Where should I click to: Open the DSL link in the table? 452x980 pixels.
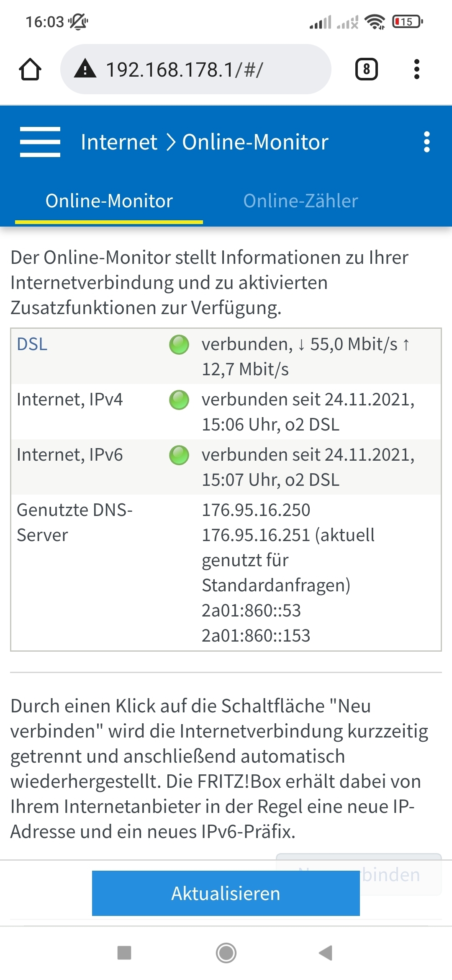[32, 344]
